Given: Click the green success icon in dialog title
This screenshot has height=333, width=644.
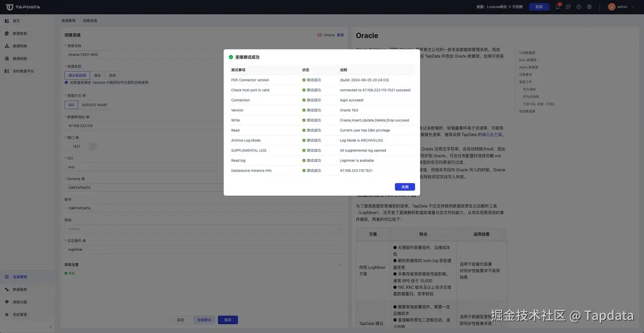Looking at the screenshot, I should [x=231, y=57].
